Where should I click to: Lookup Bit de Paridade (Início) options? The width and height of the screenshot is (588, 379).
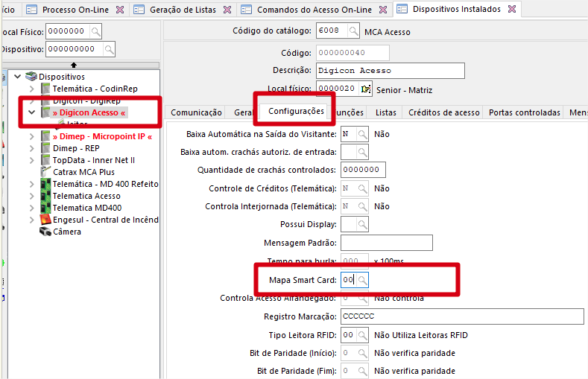click(x=362, y=353)
